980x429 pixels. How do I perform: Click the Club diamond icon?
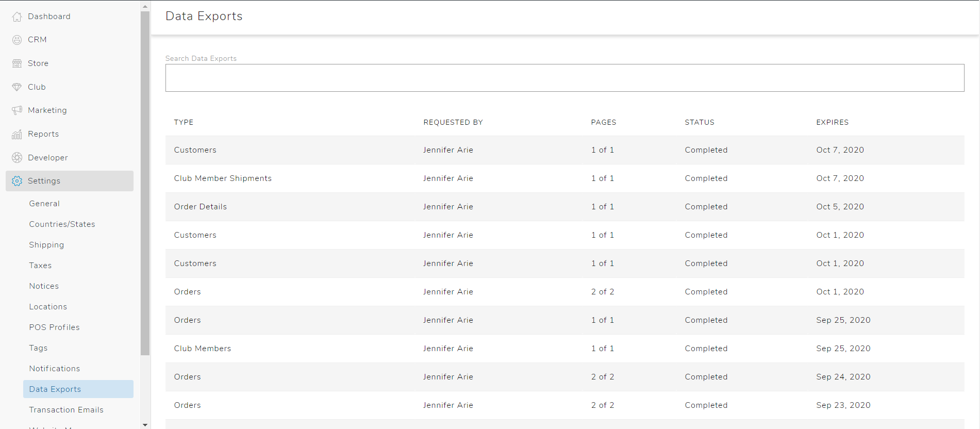(17, 87)
